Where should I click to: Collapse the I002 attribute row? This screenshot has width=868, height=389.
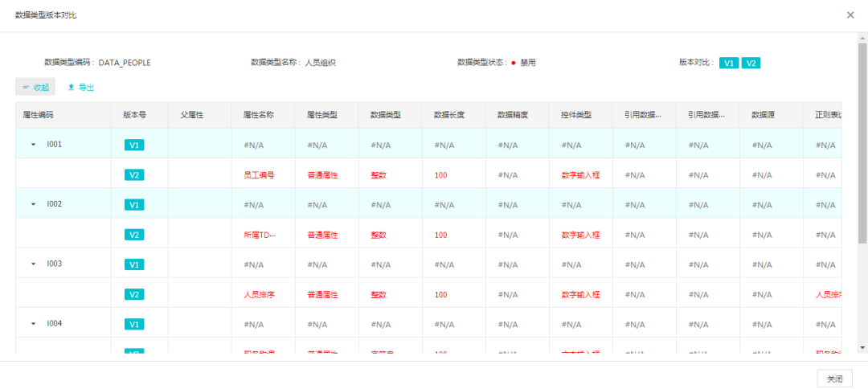pos(34,204)
